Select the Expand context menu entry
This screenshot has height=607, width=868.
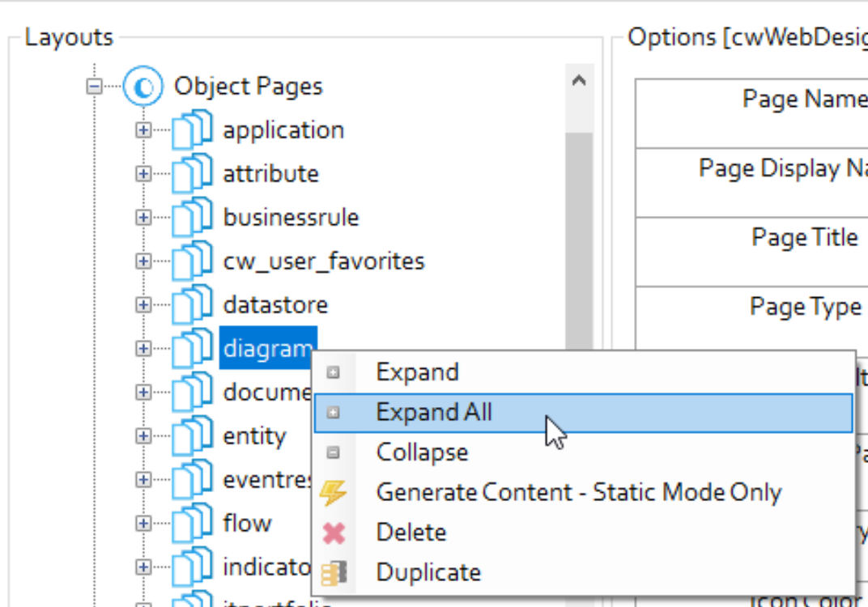(417, 372)
